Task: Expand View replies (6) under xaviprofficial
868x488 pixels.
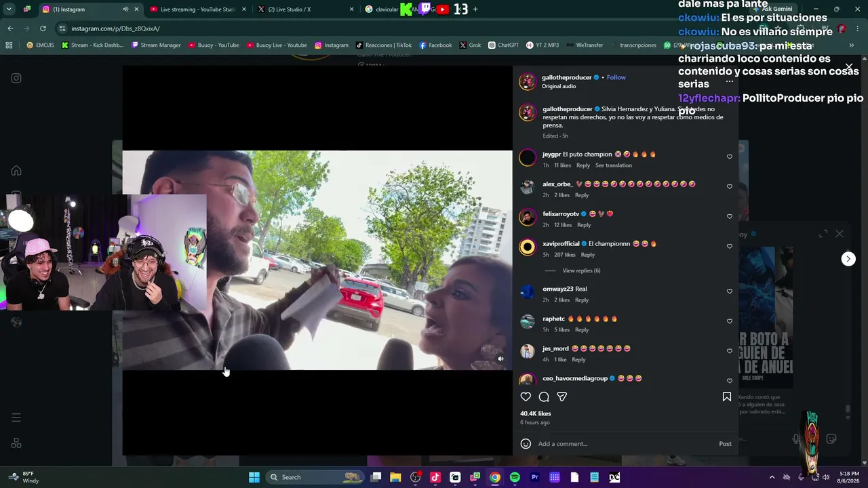Action: [x=581, y=270]
